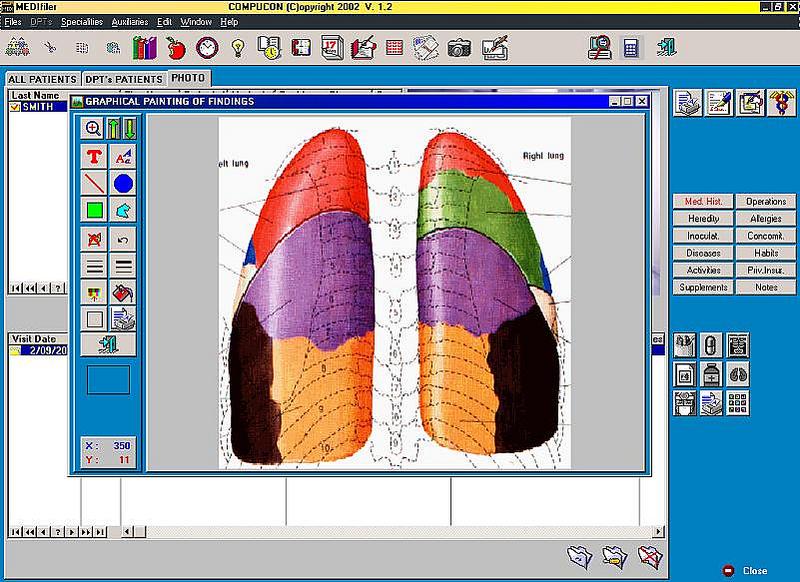Switch to the ALL PATIENTS tab
This screenshot has height=582, width=800.
click(x=42, y=79)
